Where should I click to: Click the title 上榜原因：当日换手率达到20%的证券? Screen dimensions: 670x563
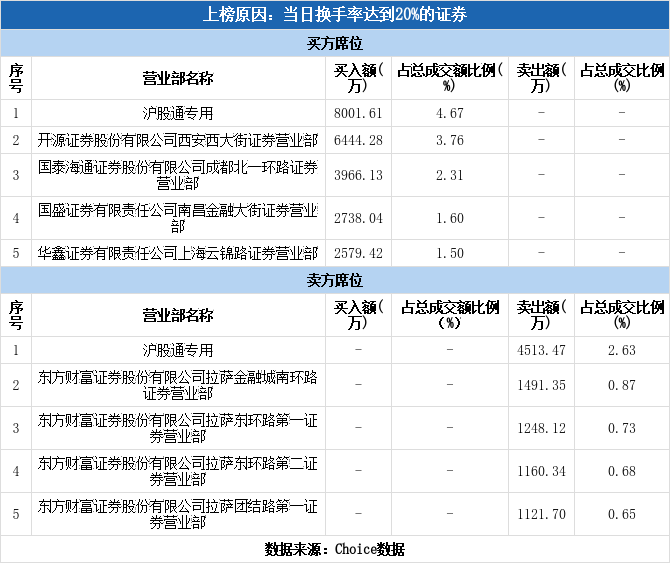[335, 15]
